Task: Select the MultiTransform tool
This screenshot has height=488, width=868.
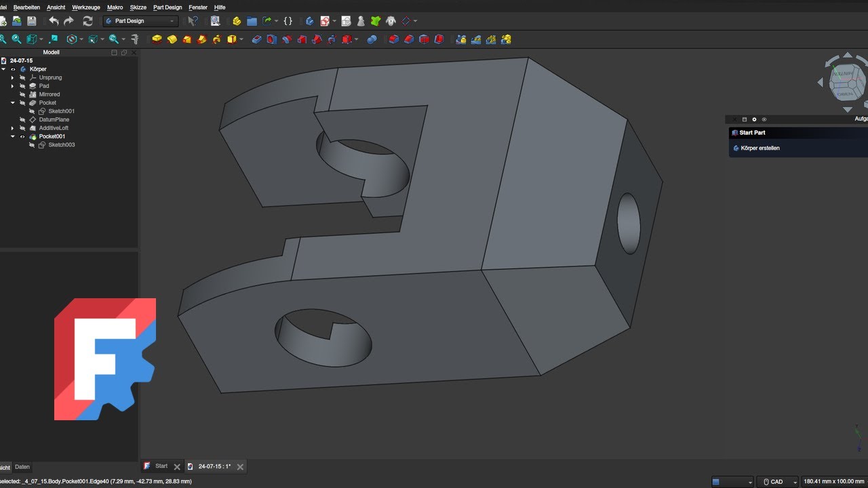Action: point(506,39)
